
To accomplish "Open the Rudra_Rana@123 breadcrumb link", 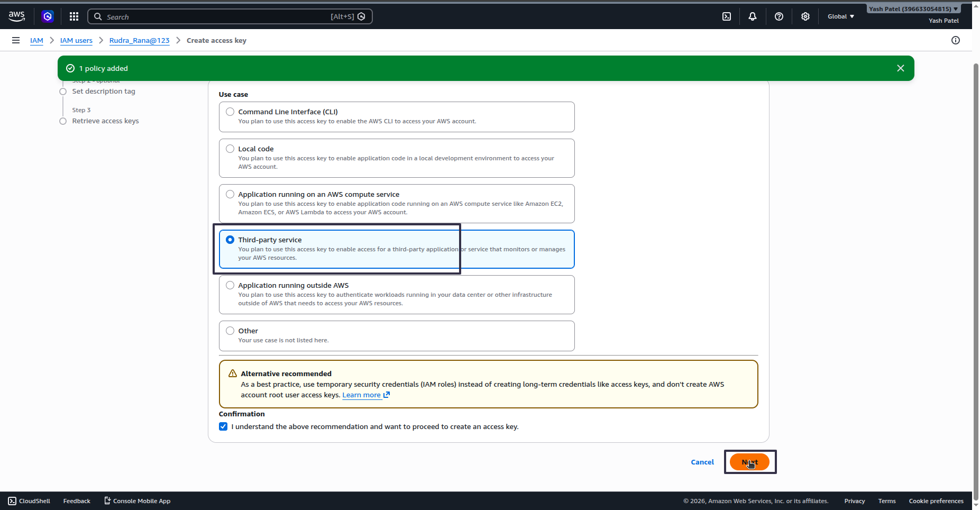I will tap(140, 40).
